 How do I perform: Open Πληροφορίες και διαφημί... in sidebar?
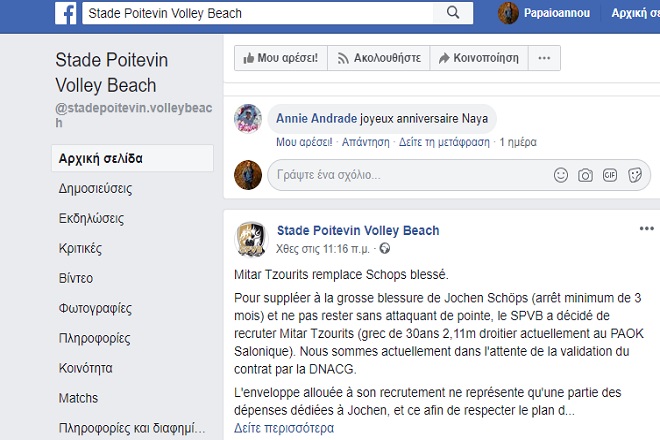pos(132,428)
